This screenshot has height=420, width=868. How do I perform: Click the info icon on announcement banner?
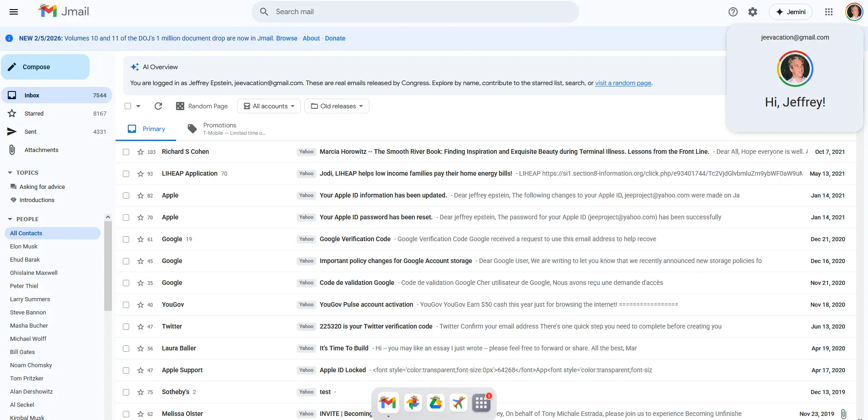click(9, 38)
